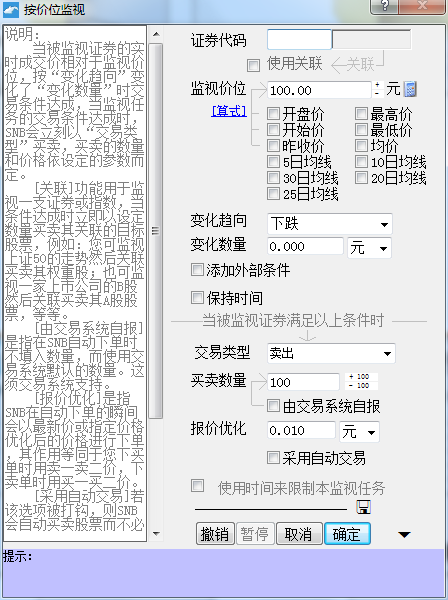Open the calculator icon beside 监视价位

tap(410, 89)
